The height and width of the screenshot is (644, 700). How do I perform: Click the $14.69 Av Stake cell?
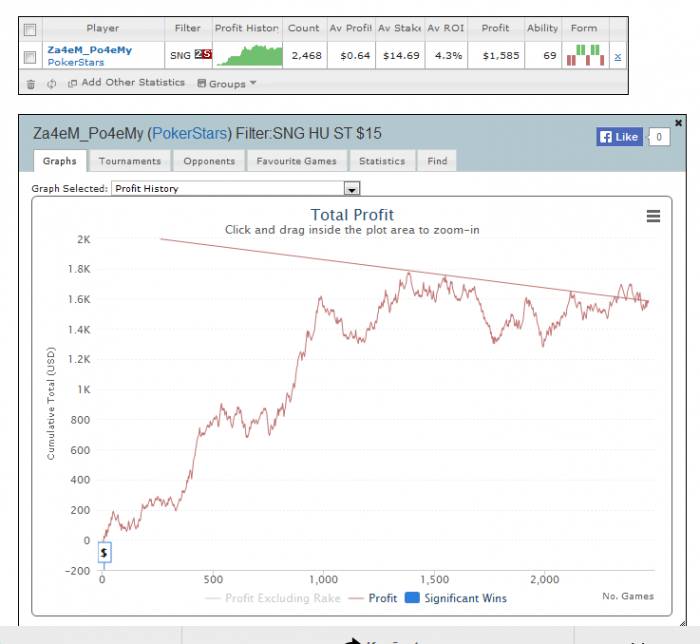point(401,56)
